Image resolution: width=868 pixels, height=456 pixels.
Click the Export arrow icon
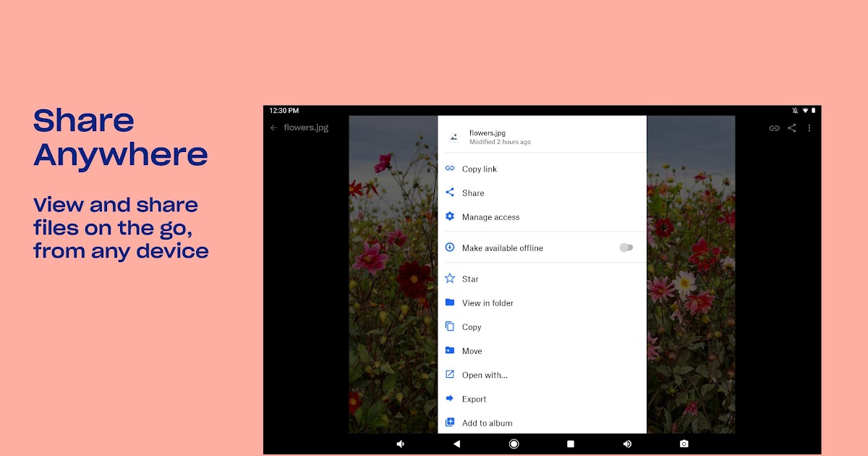click(x=450, y=399)
